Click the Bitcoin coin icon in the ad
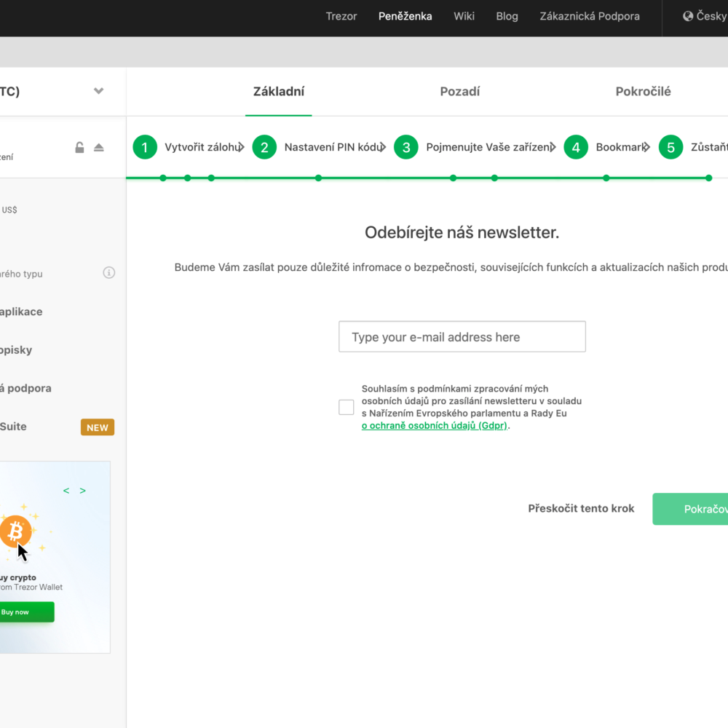 [15, 534]
